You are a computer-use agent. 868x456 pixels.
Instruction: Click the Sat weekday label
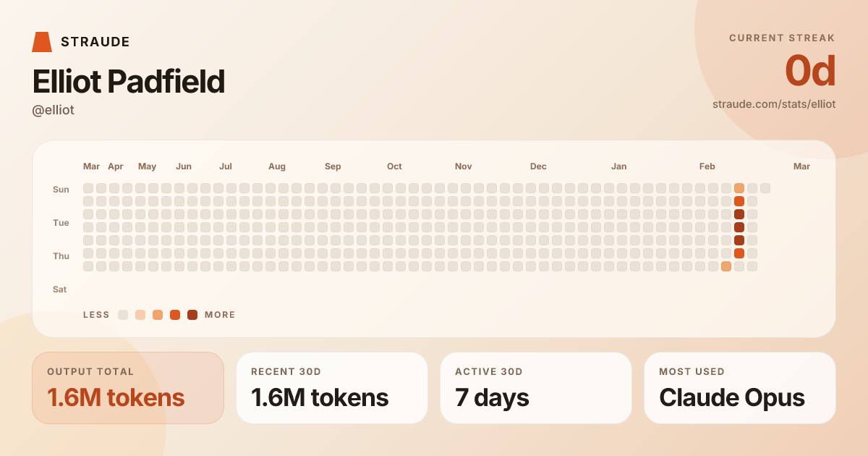coord(60,290)
